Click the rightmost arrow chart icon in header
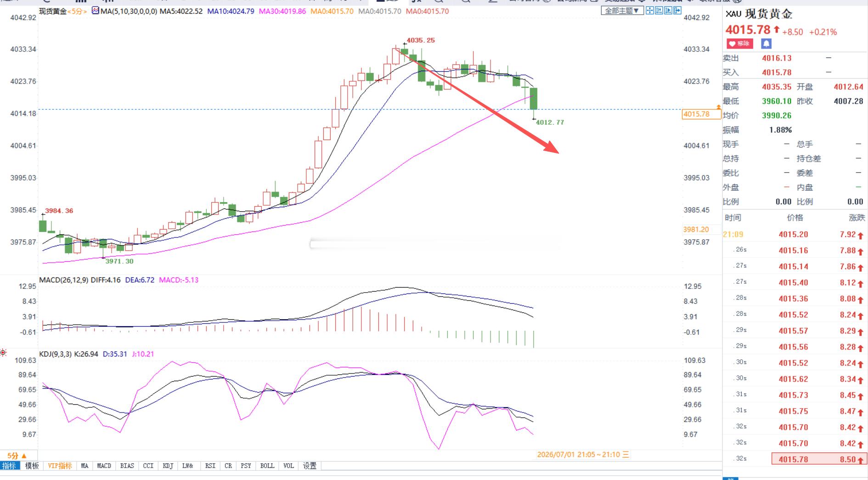The image size is (868, 480). [677, 11]
